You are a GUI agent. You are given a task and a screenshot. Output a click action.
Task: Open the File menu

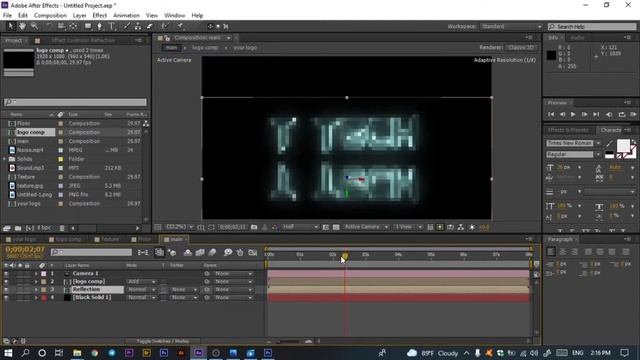point(7,16)
